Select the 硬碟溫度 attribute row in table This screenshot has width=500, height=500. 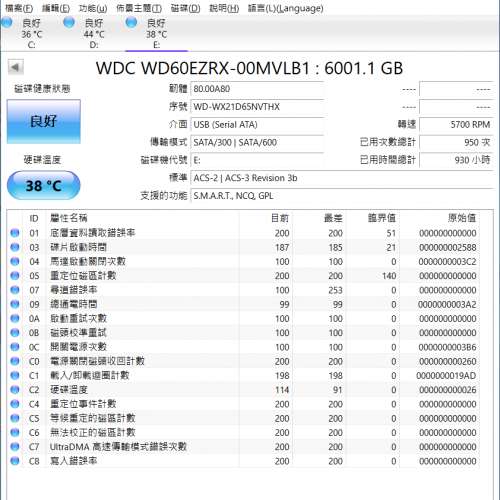click(243, 390)
